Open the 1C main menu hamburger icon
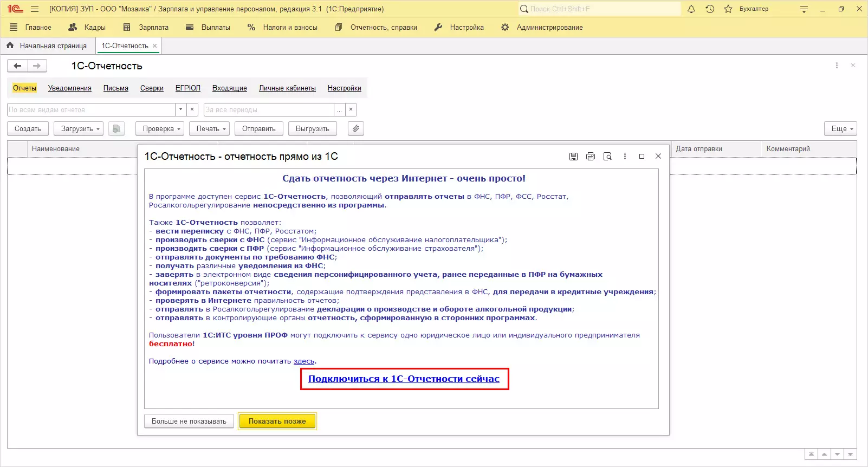The width and height of the screenshot is (868, 467). pos(35,9)
